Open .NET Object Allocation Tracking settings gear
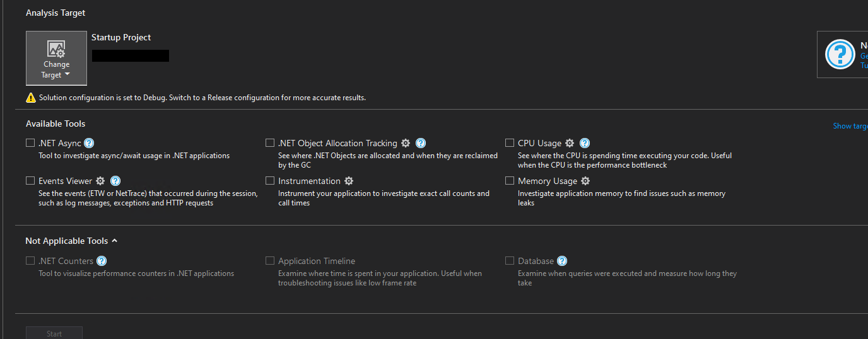868x339 pixels. click(x=406, y=143)
